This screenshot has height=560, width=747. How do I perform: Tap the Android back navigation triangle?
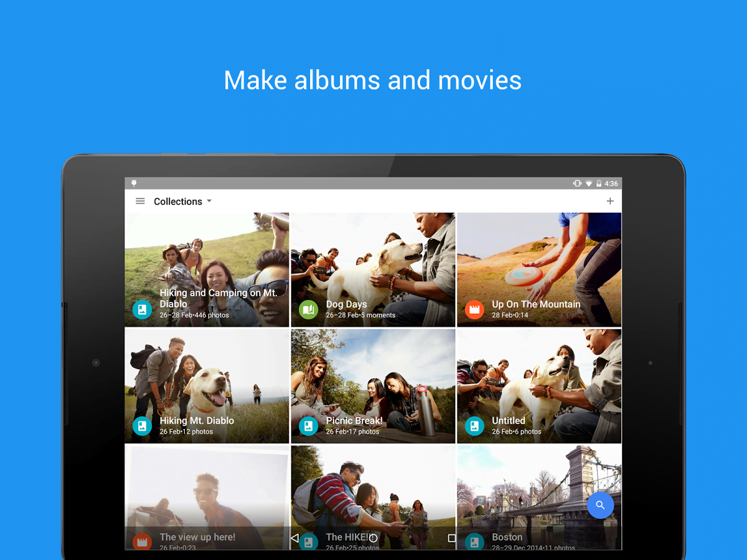click(294, 538)
